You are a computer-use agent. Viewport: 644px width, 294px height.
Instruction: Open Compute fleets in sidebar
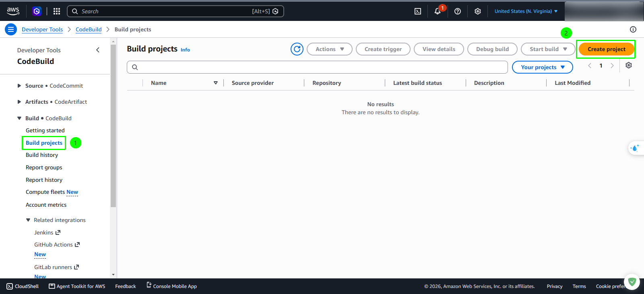tap(45, 192)
